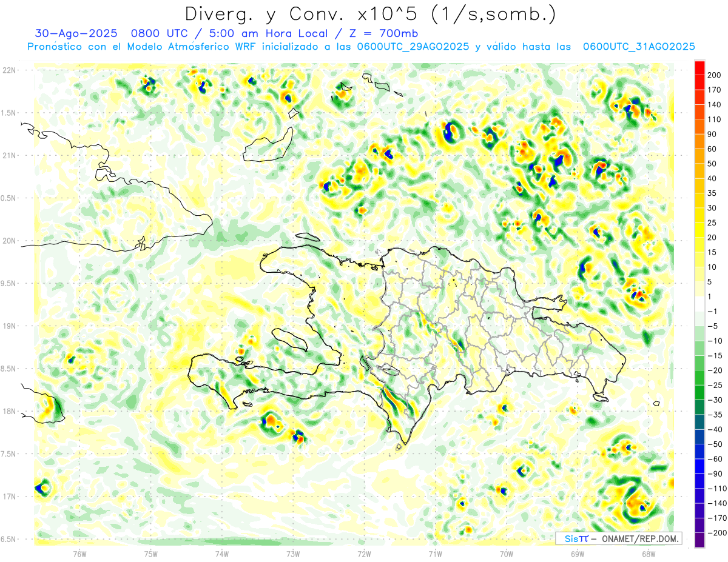Click the "73W" longitude label
Viewport: 728px width, 562px height.
293,554
